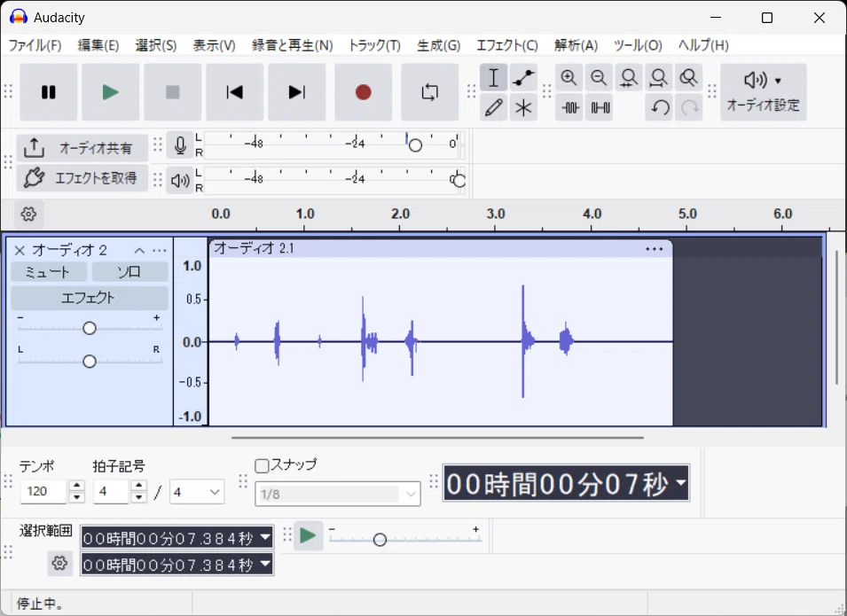Select the Multi tool asterisk icon
Screen dimensions: 847x616
[523, 107]
